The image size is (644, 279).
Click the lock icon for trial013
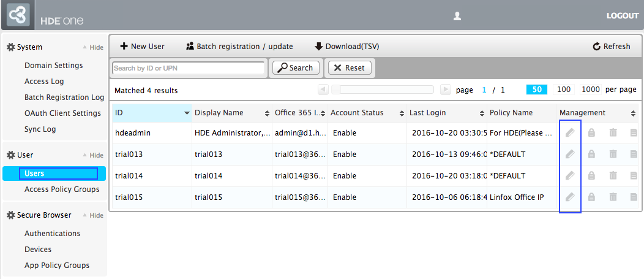tap(591, 155)
